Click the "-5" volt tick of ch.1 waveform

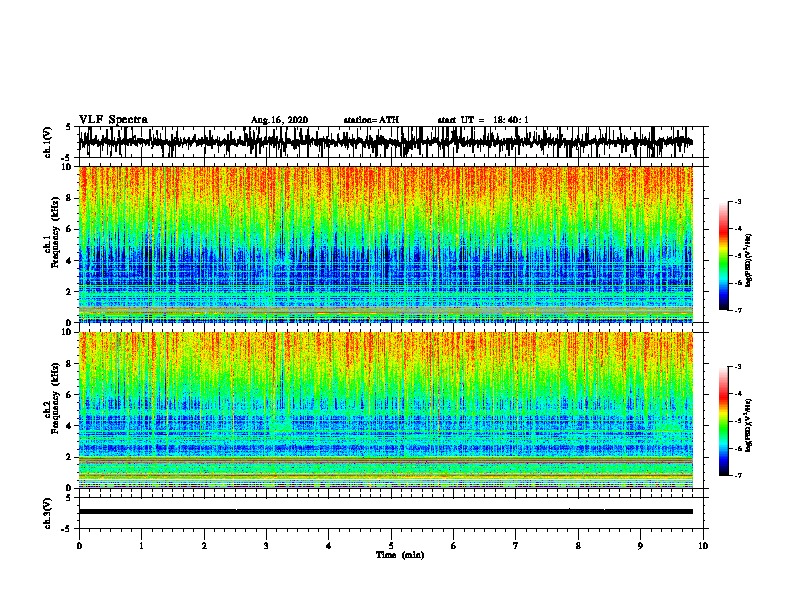point(67,158)
